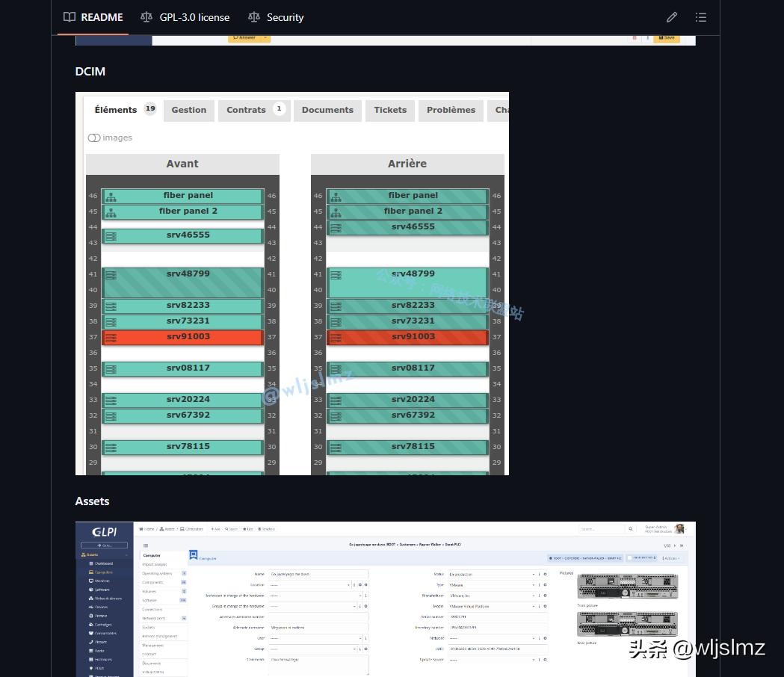Select the Contrats tab in DCIM
The width and height of the screenshot is (784, 677).
point(246,110)
